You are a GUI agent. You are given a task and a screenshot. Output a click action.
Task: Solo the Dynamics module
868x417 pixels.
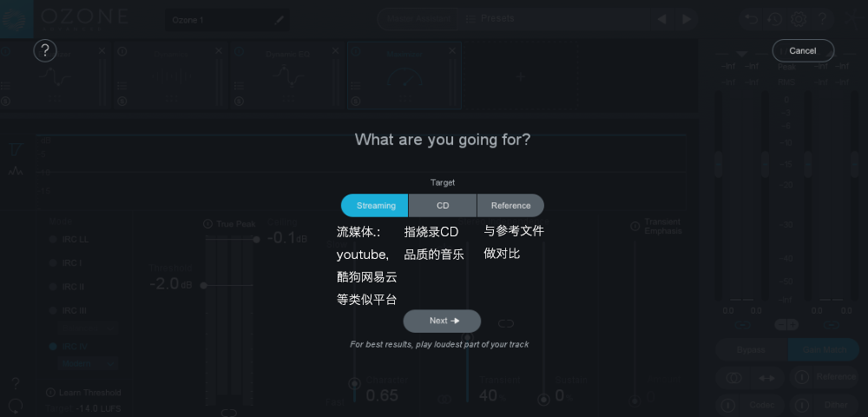click(122, 102)
